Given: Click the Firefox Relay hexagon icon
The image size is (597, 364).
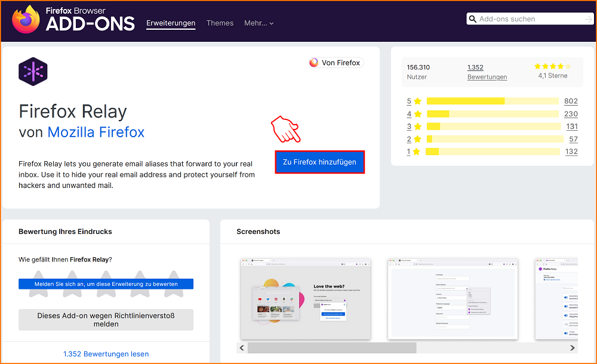Looking at the screenshot, I should click(x=33, y=71).
